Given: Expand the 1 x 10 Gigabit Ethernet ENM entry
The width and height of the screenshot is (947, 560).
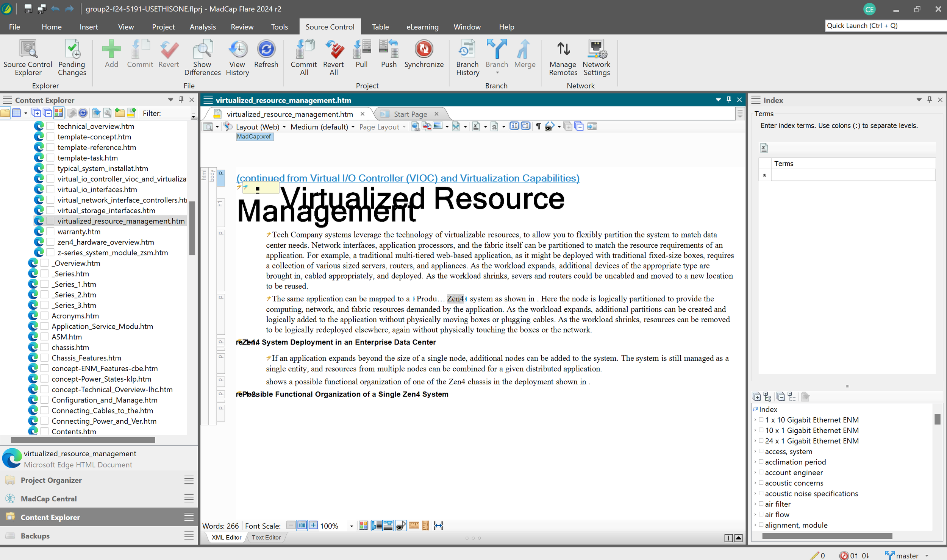Looking at the screenshot, I should (x=755, y=420).
